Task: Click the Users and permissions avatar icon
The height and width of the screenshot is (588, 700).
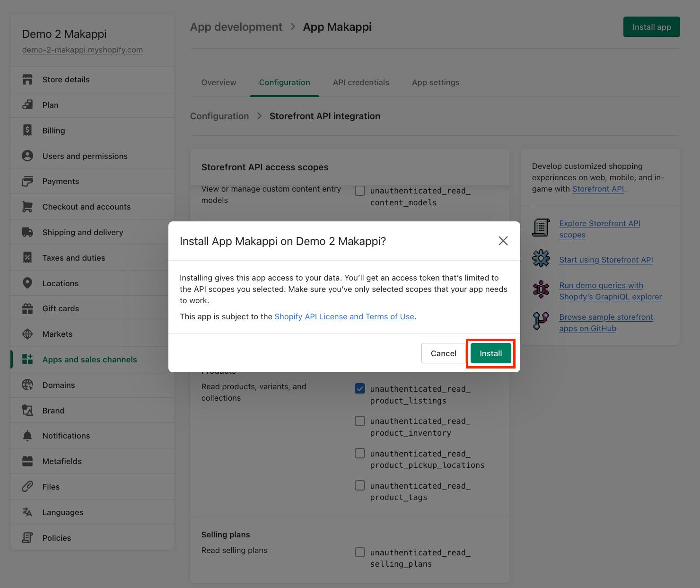Action: click(27, 156)
